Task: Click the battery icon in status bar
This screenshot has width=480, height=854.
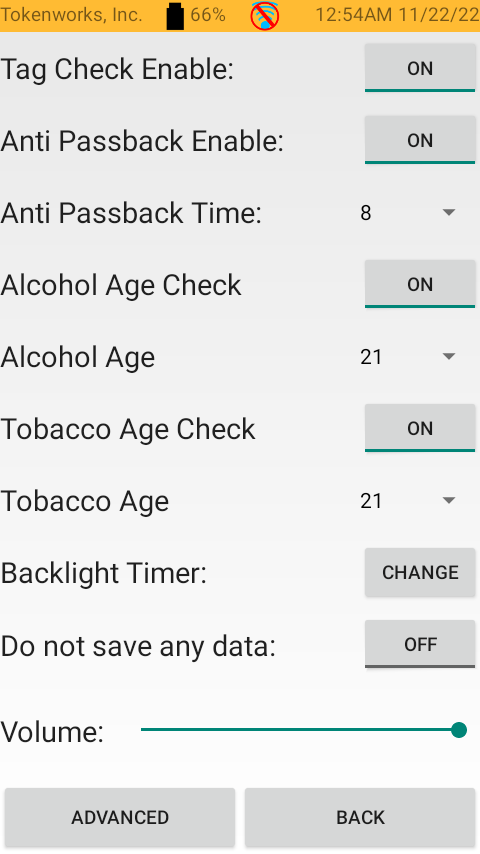Action: tap(175, 15)
